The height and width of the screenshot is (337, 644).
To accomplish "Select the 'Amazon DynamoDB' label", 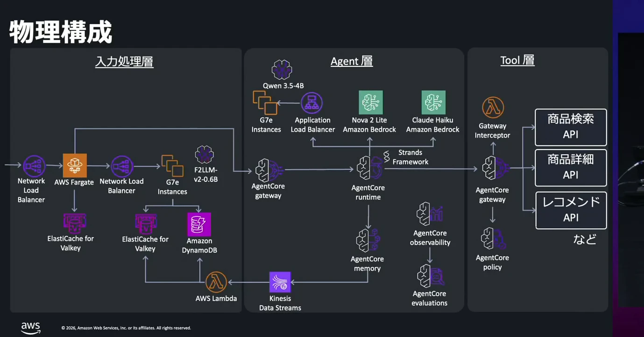I will click(x=199, y=245).
